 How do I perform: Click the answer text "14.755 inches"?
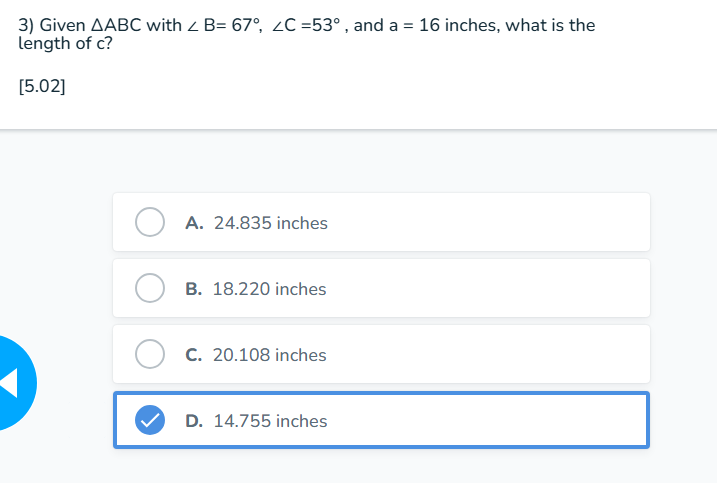point(270,421)
